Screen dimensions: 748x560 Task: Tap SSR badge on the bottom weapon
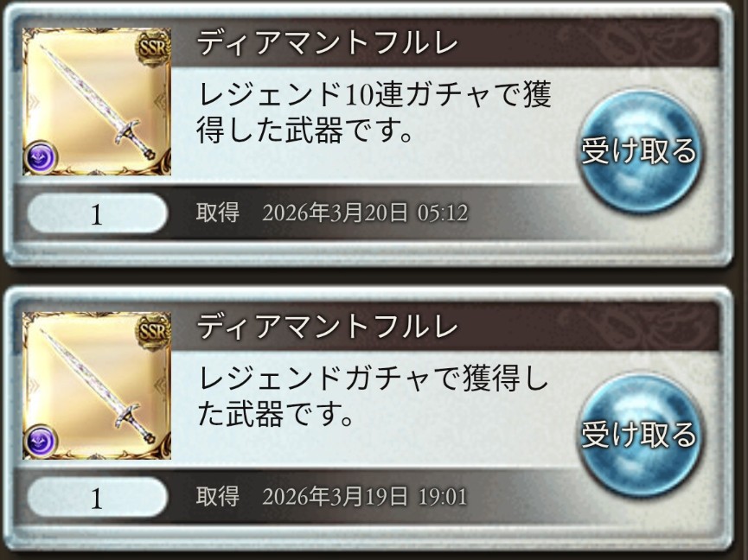coord(153,331)
